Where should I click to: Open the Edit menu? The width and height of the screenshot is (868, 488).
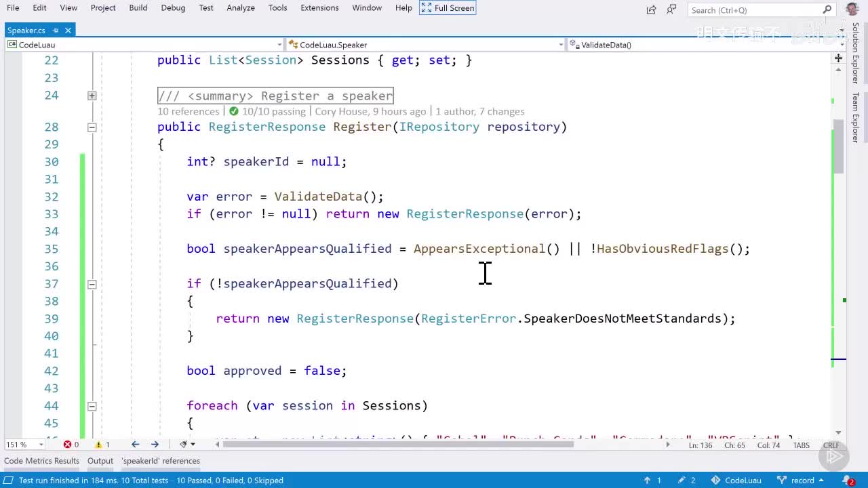pos(40,7)
